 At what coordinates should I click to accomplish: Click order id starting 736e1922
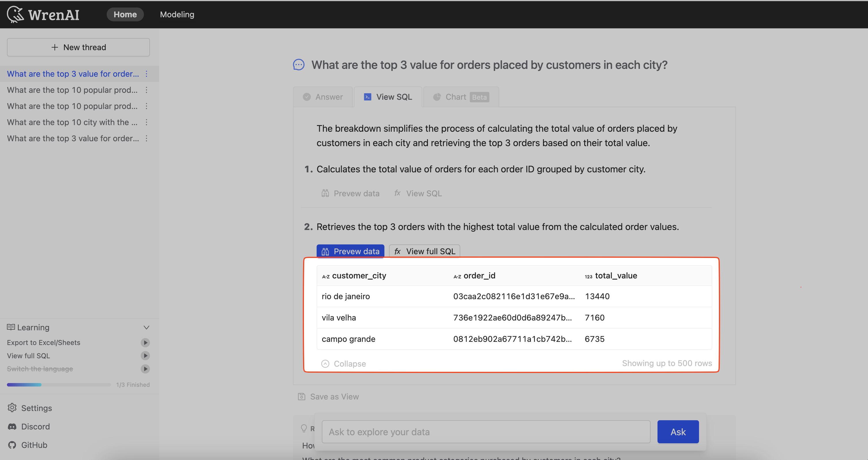click(x=514, y=318)
